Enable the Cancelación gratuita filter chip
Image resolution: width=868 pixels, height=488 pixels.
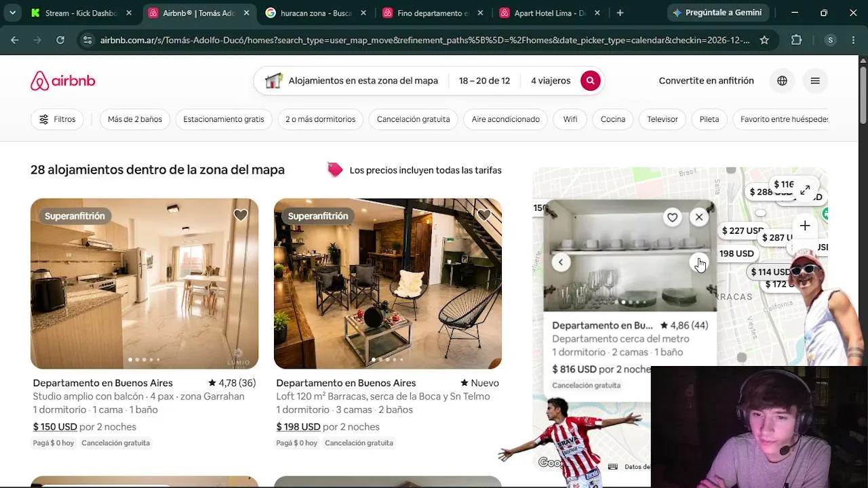pos(414,119)
